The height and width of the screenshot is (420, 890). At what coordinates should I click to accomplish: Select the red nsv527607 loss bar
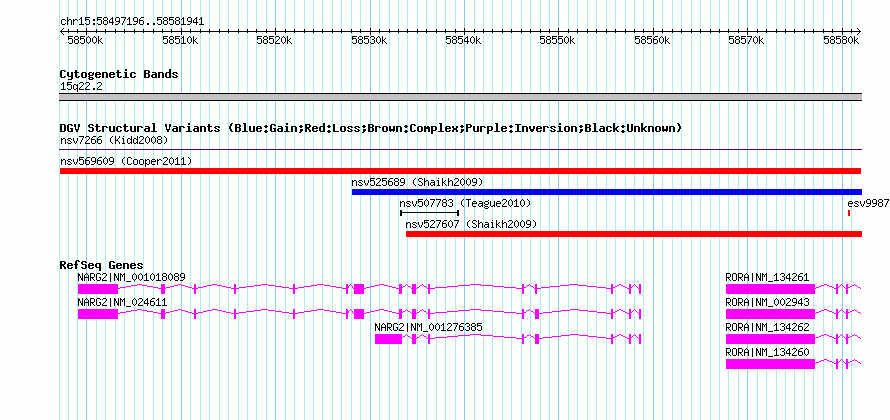[x=634, y=234]
